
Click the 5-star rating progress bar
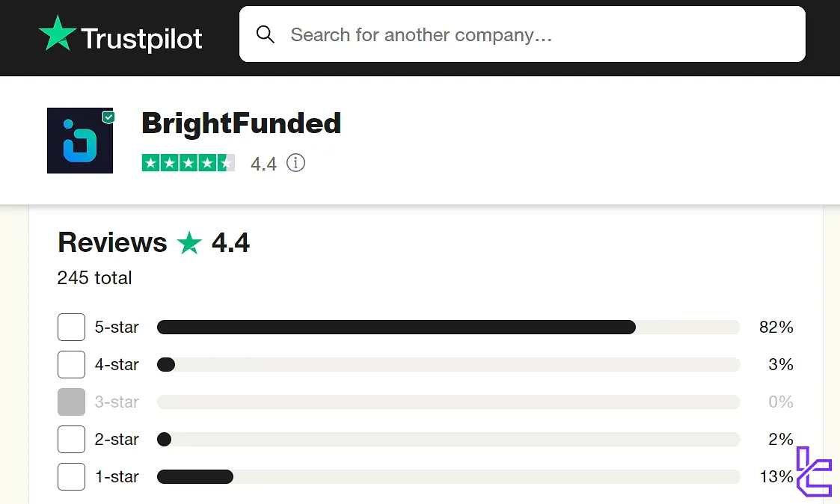448,327
